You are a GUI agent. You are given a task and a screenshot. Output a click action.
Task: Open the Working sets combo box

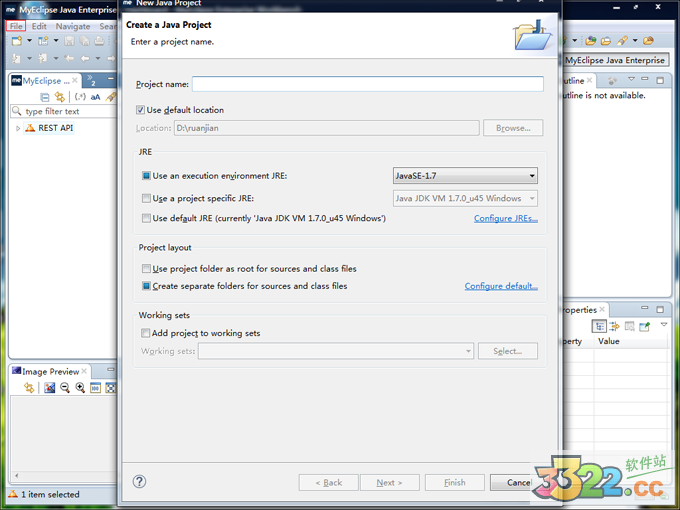(x=336, y=351)
